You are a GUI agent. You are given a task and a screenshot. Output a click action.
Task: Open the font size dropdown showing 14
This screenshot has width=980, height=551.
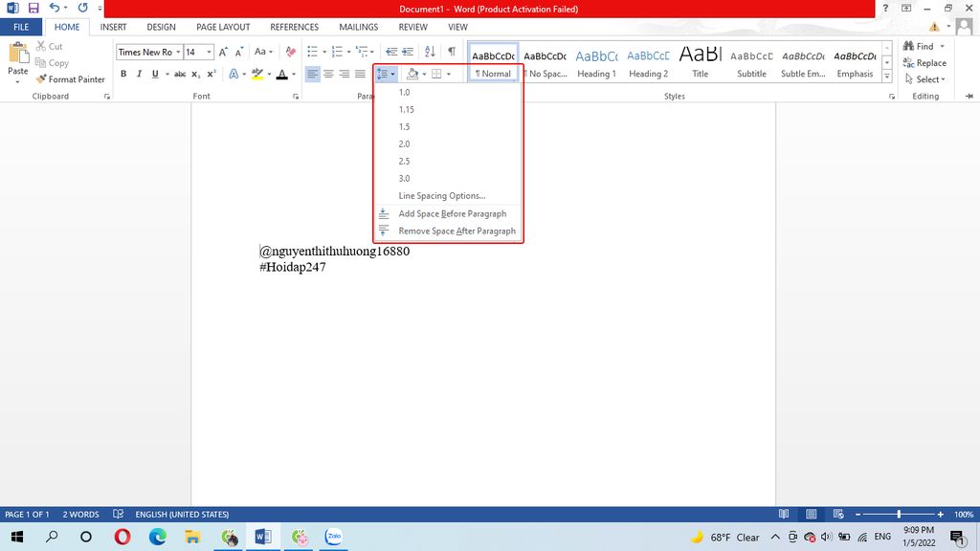209,52
